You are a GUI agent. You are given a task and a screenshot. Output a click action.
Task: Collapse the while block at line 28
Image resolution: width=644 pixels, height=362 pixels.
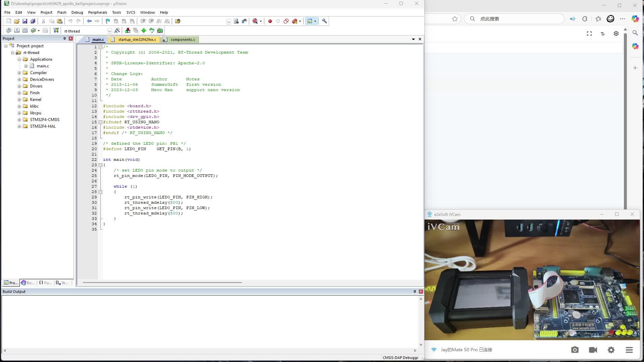(100, 192)
